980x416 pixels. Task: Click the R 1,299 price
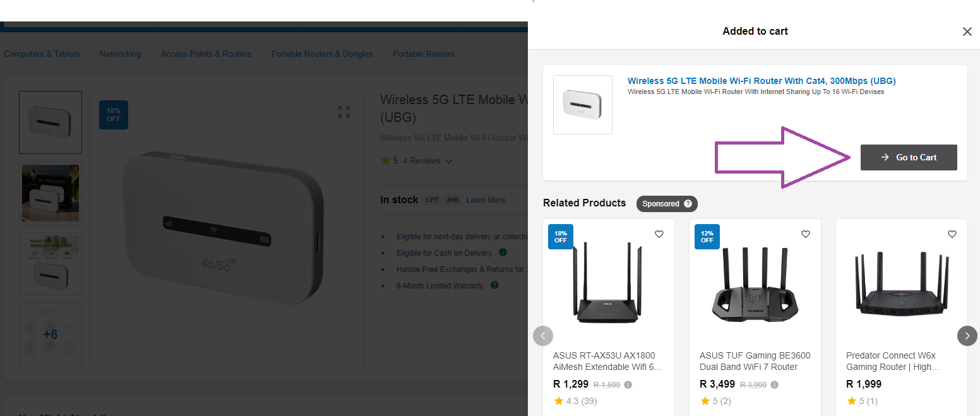coord(571,384)
